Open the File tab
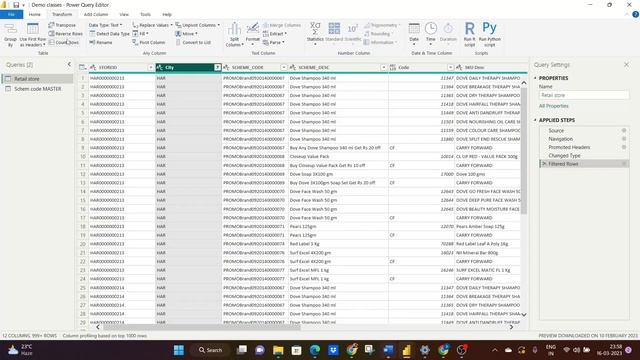This screenshot has width=640, height=360. tap(11, 14)
